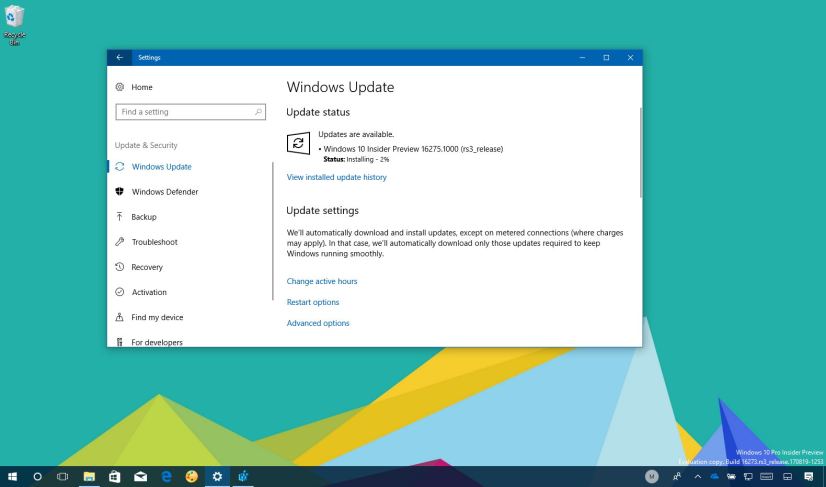
Task: Open Cortana search circle on taskbar
Action: [37, 476]
